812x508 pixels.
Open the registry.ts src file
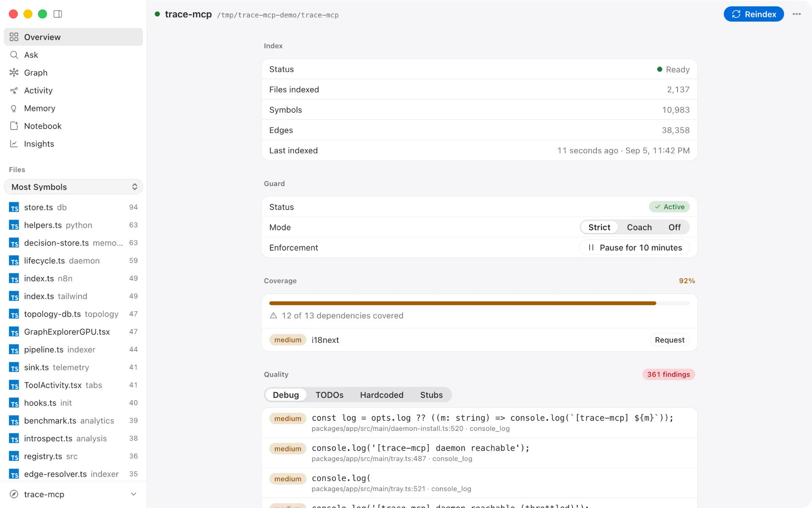(x=74, y=456)
